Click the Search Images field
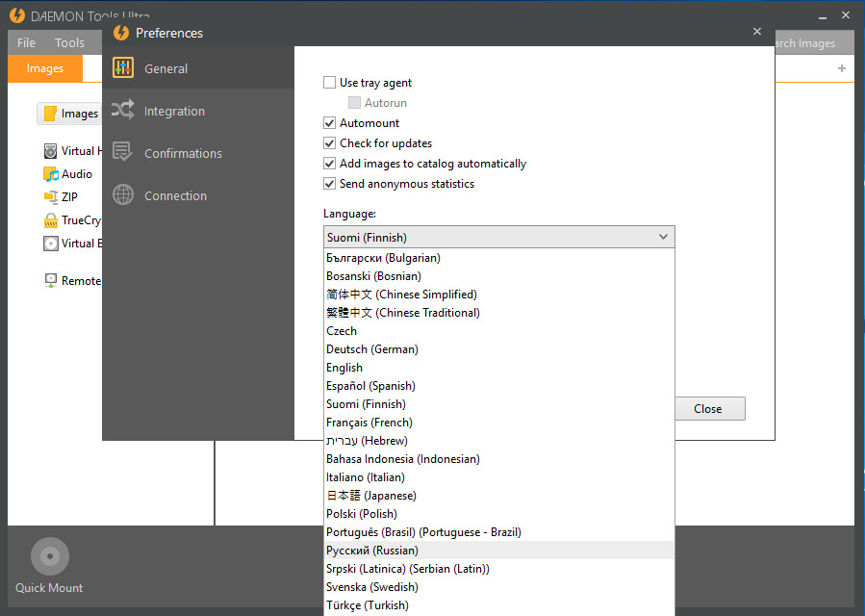The width and height of the screenshot is (865, 616). click(x=814, y=43)
